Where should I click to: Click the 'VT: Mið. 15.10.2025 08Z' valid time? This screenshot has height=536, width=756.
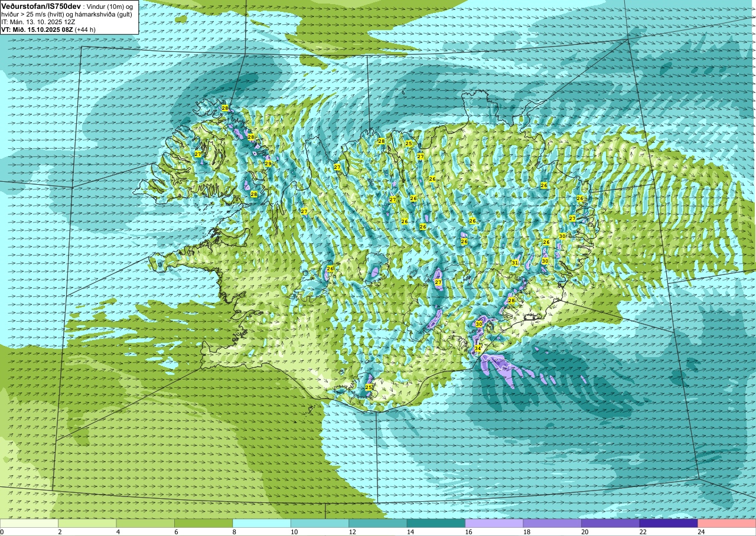(x=37, y=30)
